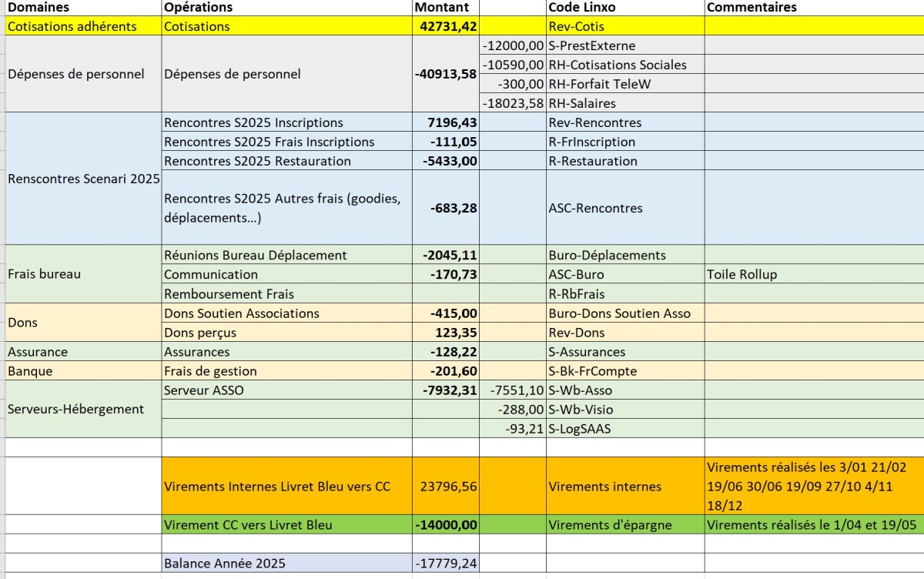Click the 'Dons perçus' operation cell

point(286,333)
